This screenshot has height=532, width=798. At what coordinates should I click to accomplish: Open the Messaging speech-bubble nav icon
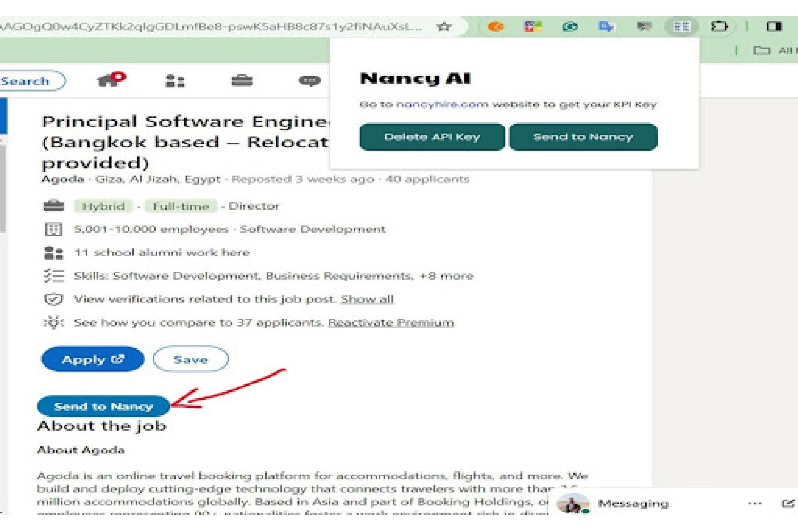pyautogui.click(x=310, y=81)
